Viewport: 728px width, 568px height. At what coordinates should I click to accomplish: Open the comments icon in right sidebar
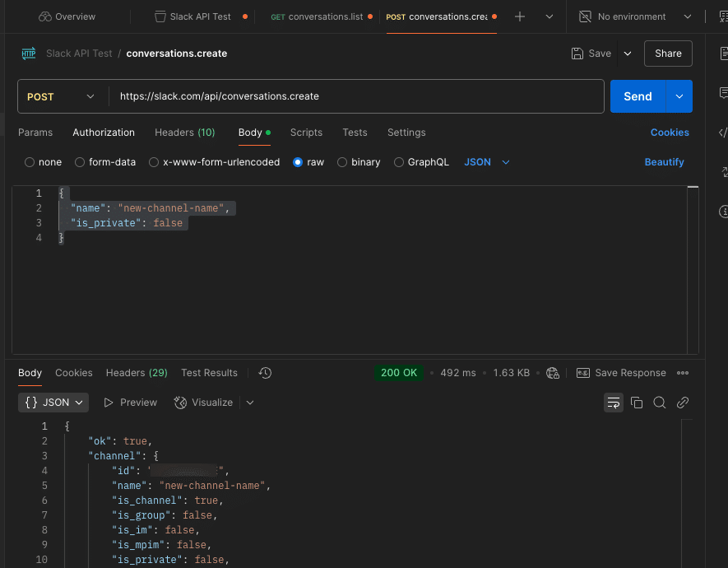[723, 93]
